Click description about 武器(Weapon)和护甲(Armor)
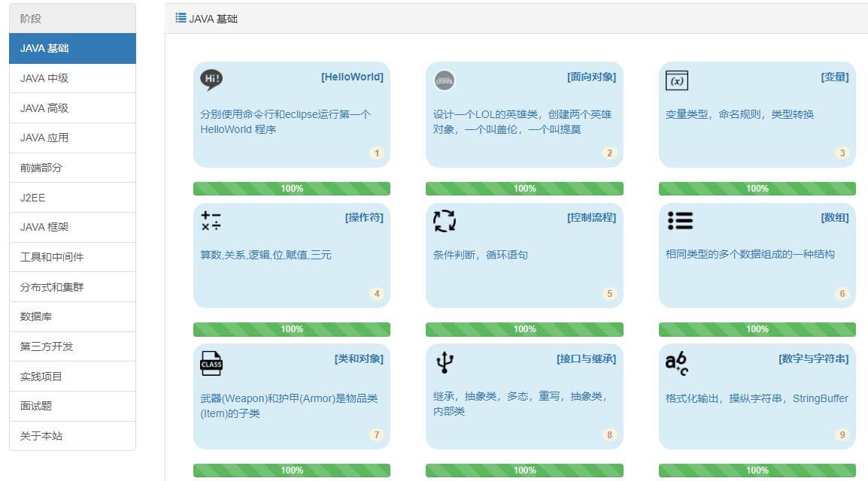 pyautogui.click(x=289, y=406)
